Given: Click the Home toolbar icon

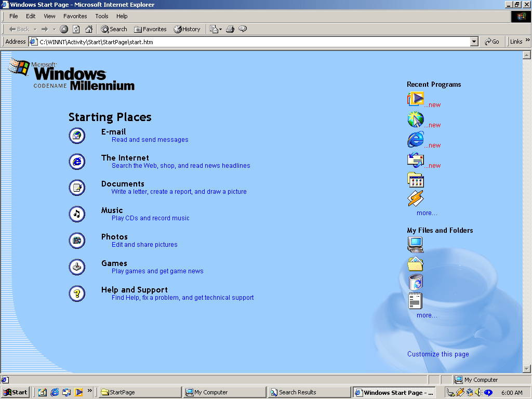Looking at the screenshot, I should coord(89,29).
